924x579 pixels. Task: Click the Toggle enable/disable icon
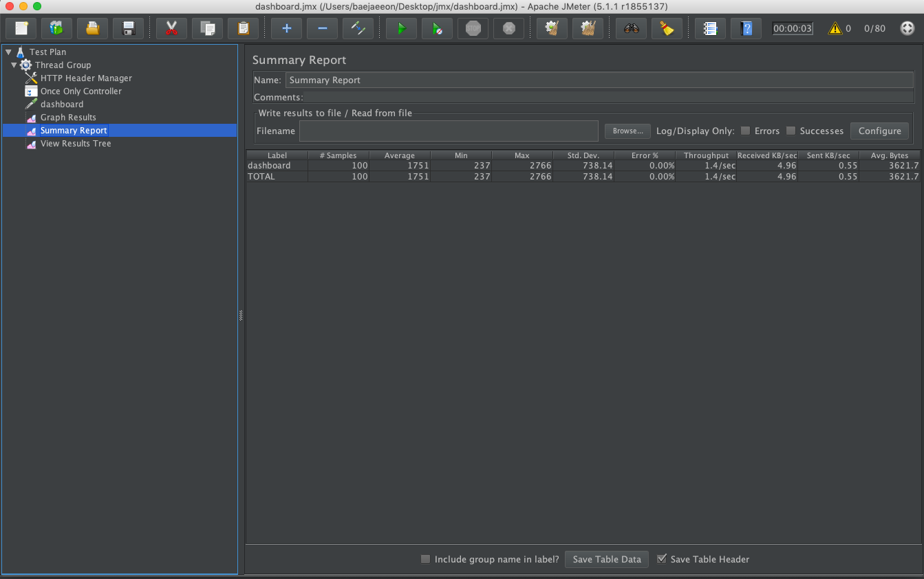tap(358, 28)
